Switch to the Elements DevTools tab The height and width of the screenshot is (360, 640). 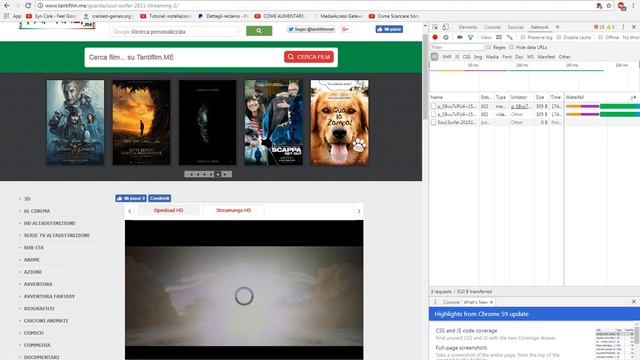coord(467,27)
